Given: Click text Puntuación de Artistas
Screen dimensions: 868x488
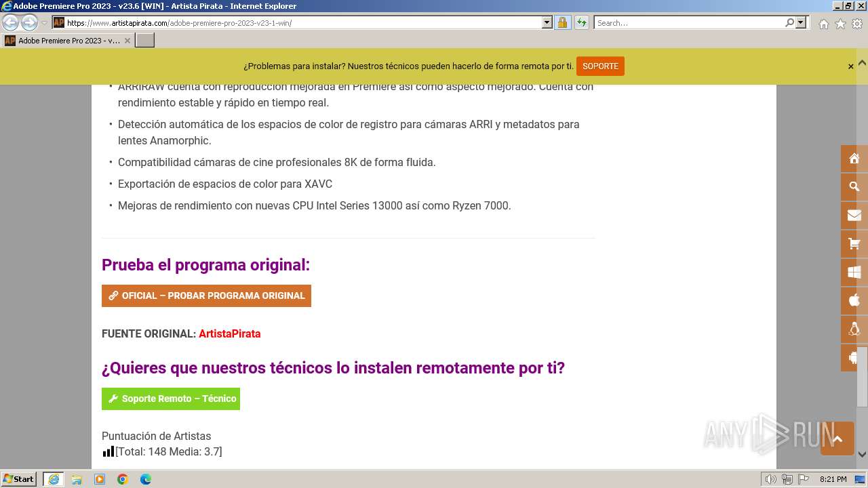Looking at the screenshot, I should (x=156, y=436).
